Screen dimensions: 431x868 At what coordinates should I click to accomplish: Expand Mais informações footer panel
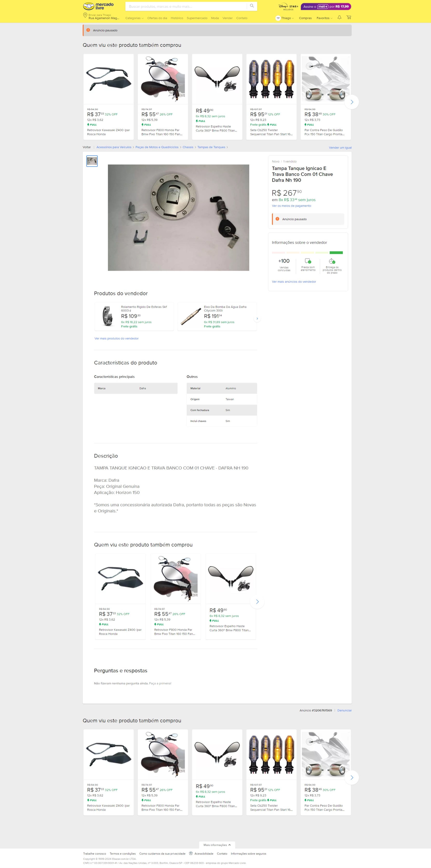pyautogui.click(x=217, y=845)
